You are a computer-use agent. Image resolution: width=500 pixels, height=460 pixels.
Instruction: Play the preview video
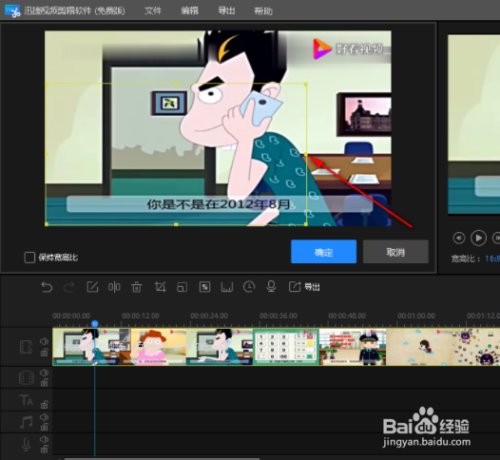[478, 238]
